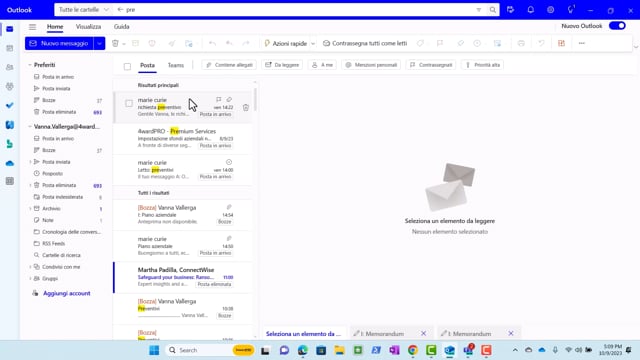Open the tips lightbulb icon

point(571,10)
